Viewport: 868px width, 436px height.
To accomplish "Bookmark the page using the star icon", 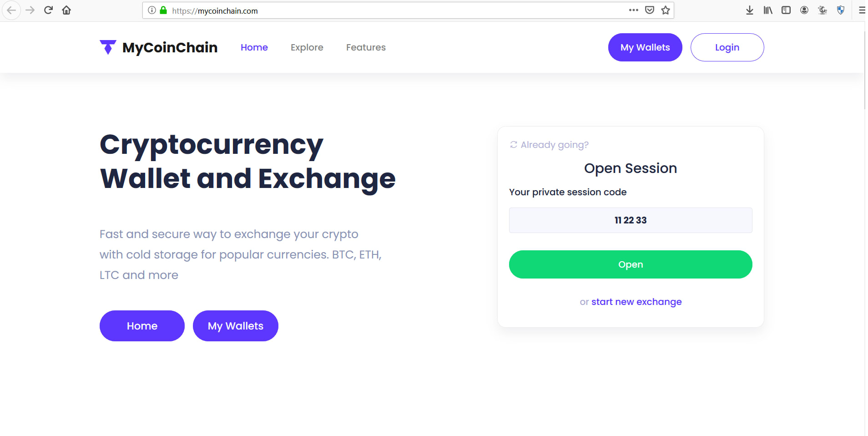I will (665, 10).
